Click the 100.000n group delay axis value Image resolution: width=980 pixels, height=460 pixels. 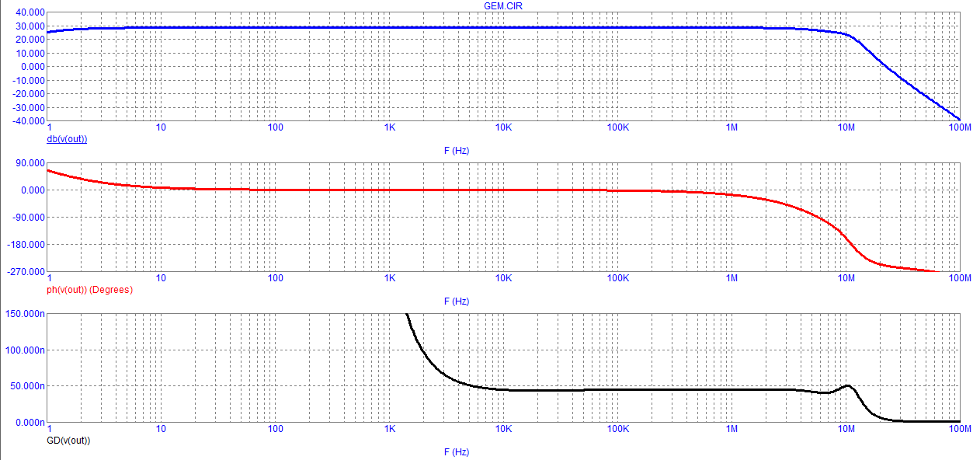pos(25,350)
